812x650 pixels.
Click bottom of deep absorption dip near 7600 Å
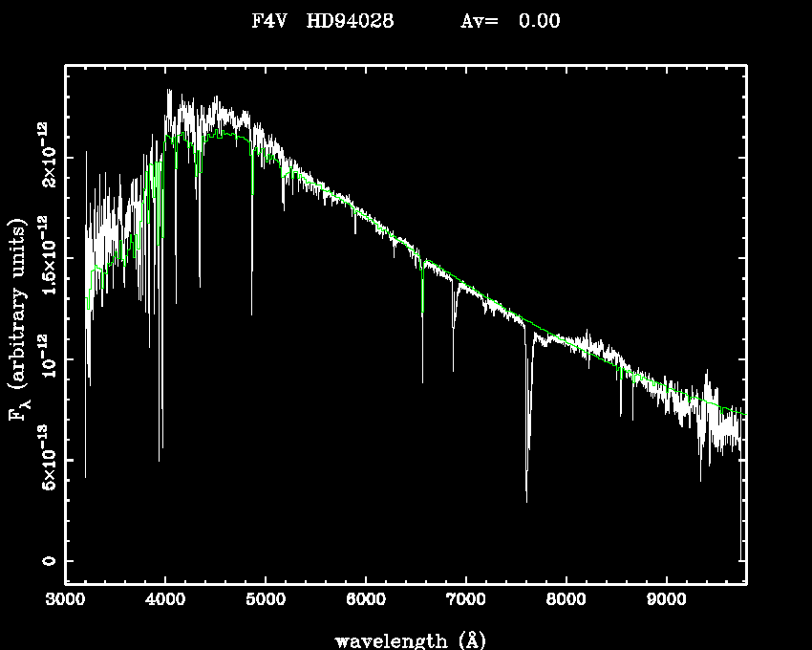click(526, 500)
